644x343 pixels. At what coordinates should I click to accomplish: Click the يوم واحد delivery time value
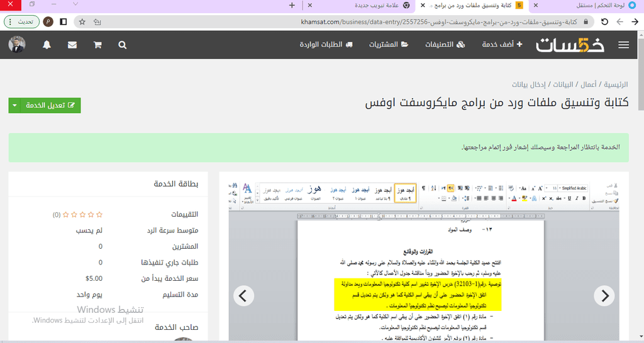pos(89,295)
